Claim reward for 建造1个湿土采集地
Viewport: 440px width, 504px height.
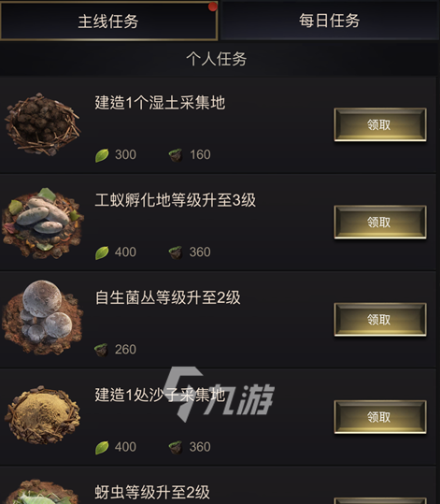[380, 124]
